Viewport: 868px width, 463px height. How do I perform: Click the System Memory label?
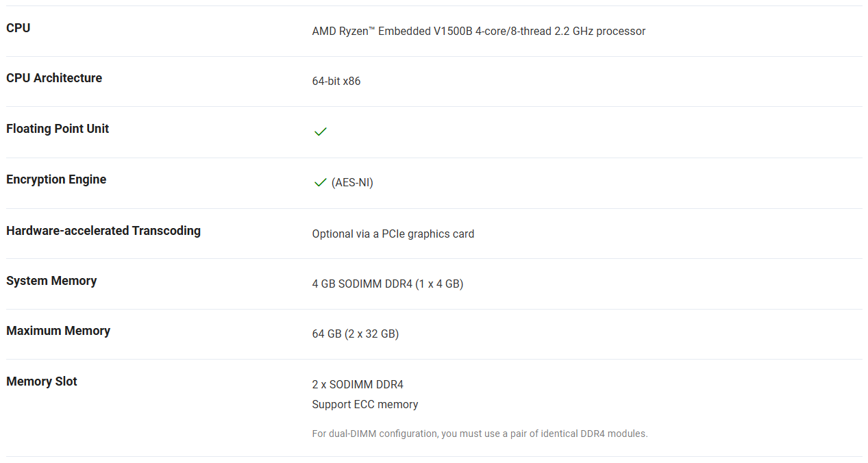(x=51, y=281)
